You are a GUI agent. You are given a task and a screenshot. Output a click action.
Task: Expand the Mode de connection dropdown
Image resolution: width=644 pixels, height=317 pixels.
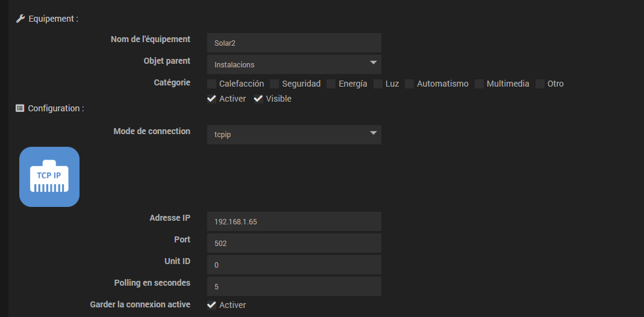click(294, 135)
